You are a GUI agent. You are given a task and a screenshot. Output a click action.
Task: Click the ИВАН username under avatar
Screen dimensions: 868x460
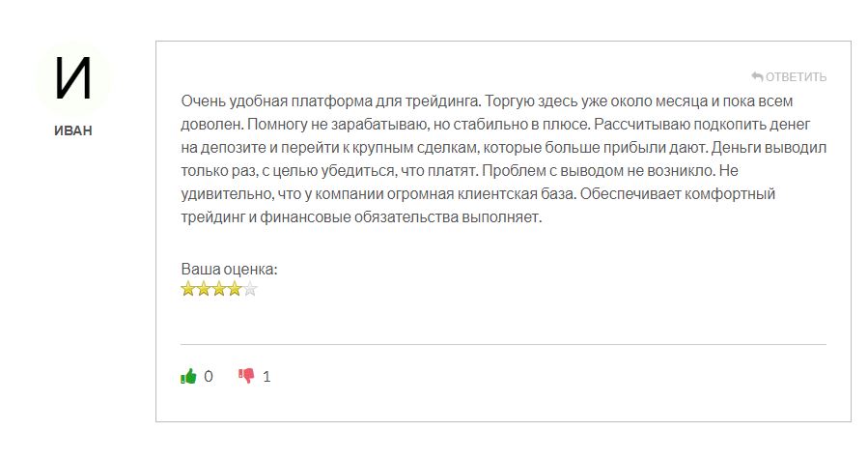tap(73, 130)
